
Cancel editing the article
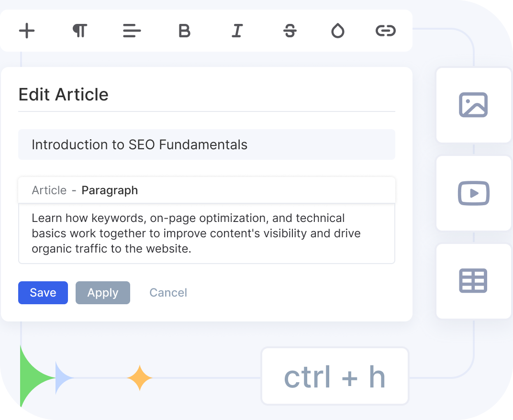point(168,293)
